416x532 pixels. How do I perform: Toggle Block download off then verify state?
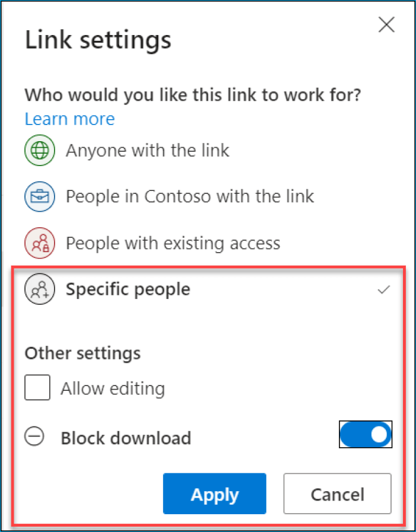coord(366,434)
